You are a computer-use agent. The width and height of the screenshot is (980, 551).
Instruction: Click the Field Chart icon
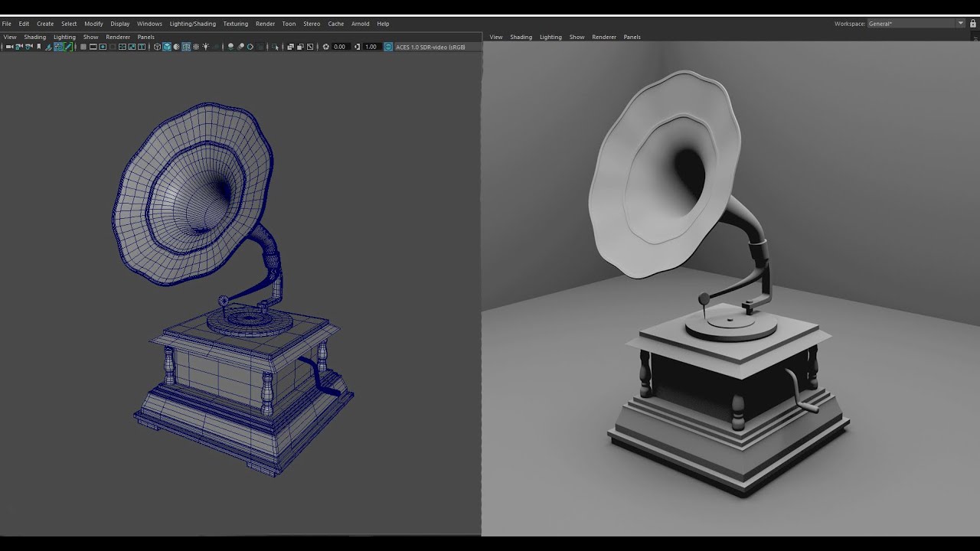click(122, 47)
